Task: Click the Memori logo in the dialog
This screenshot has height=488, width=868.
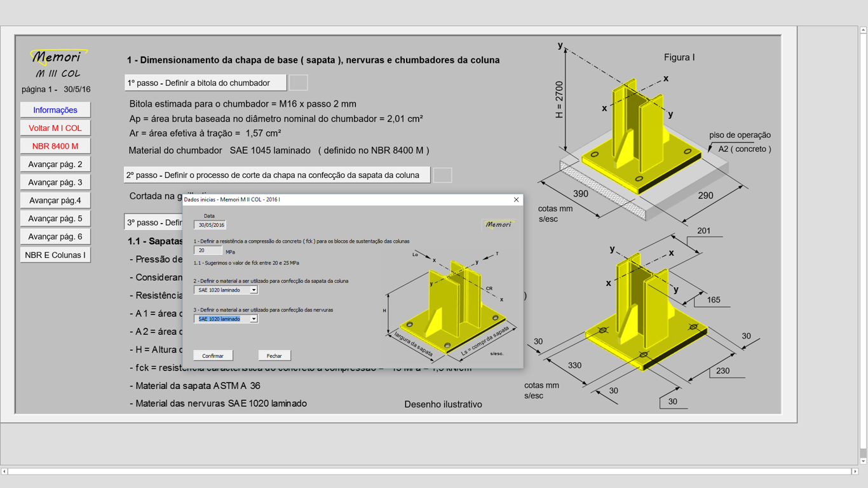Action: click(x=498, y=224)
